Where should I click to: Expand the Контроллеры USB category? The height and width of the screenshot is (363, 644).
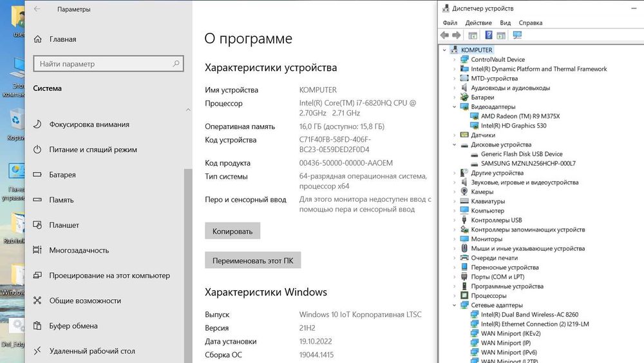(454, 221)
